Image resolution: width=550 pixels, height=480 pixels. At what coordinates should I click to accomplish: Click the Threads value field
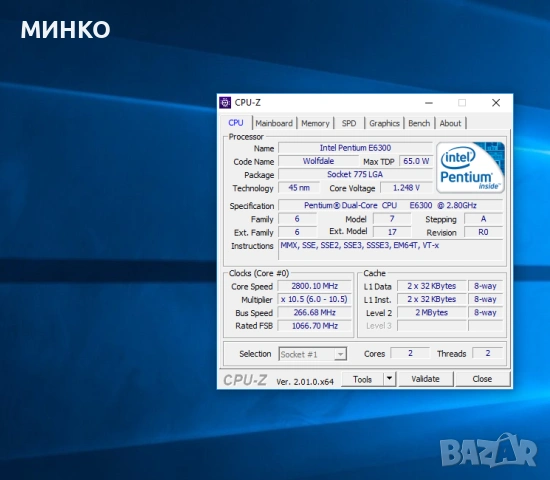pos(488,353)
